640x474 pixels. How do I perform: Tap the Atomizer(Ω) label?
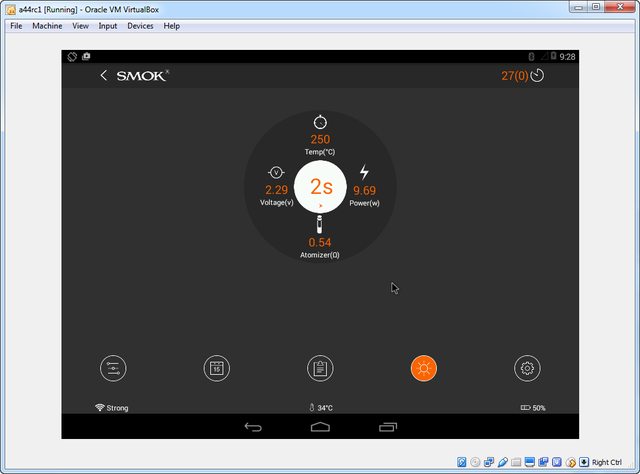coord(320,255)
